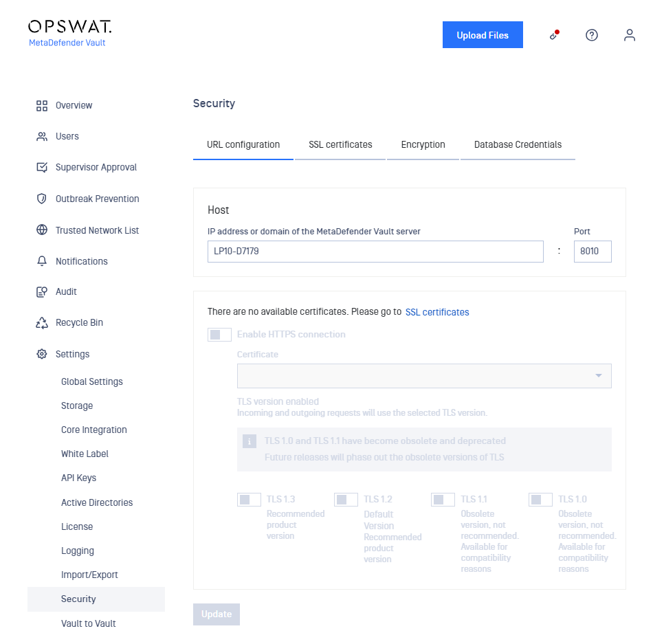This screenshot has width=664, height=644.
Task: Switch to the URL configuration tab
Action: 243,145
